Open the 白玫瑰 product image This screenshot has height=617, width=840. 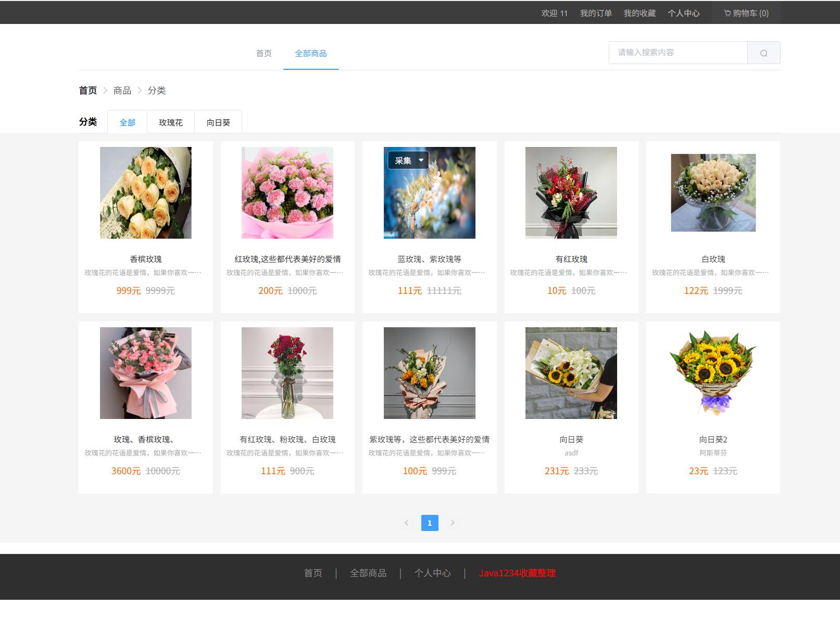click(713, 193)
